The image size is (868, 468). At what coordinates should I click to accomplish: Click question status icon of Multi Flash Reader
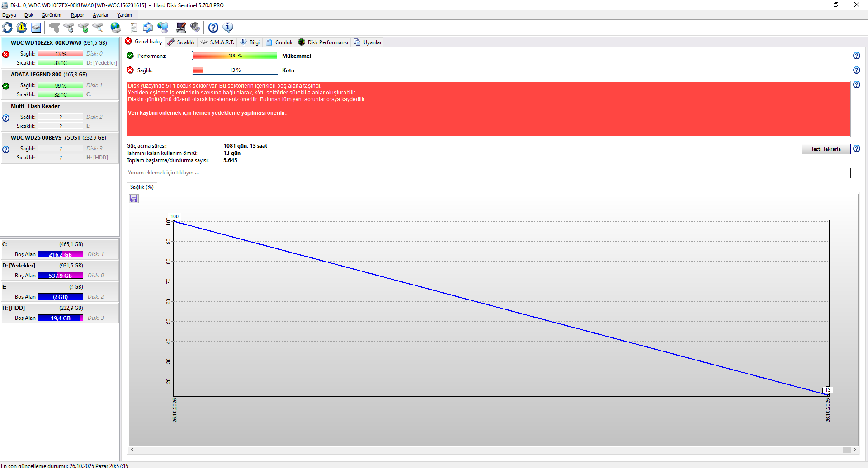[x=6, y=118]
